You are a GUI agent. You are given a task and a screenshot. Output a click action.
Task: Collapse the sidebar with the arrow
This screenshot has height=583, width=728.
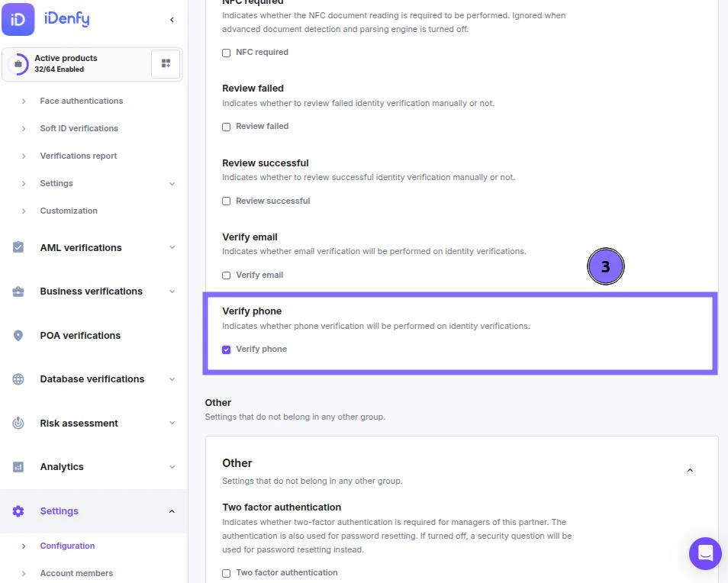(172, 20)
